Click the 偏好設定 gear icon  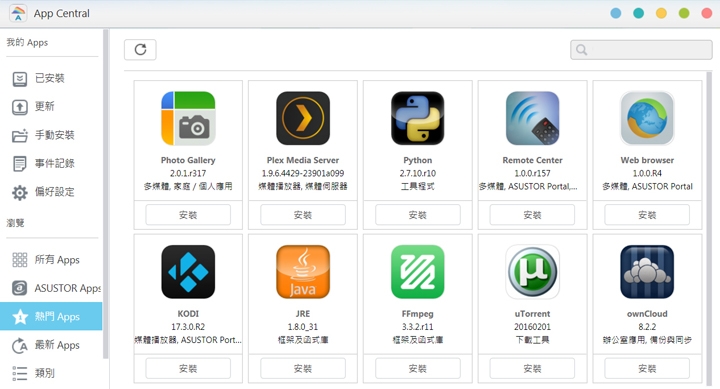(20, 192)
